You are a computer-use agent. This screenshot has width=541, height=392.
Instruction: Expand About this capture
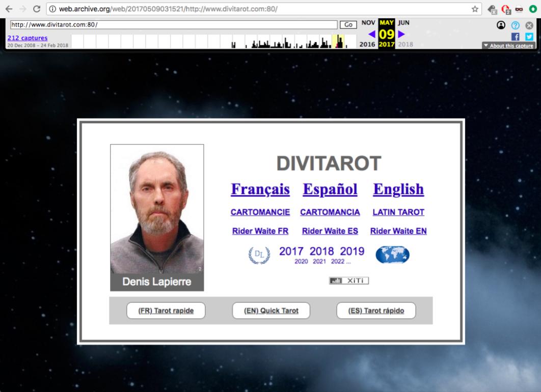[x=509, y=45]
